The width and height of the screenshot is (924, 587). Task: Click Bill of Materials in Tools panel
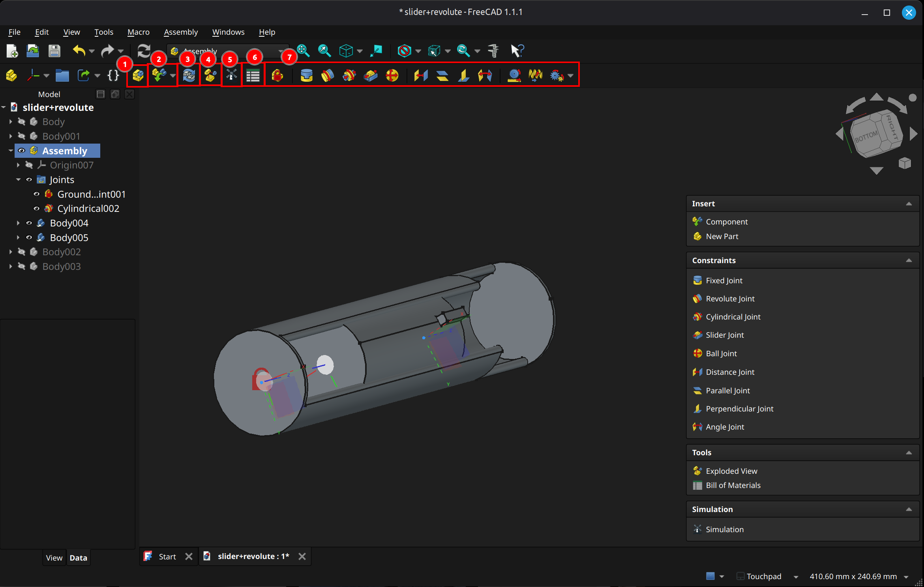733,485
